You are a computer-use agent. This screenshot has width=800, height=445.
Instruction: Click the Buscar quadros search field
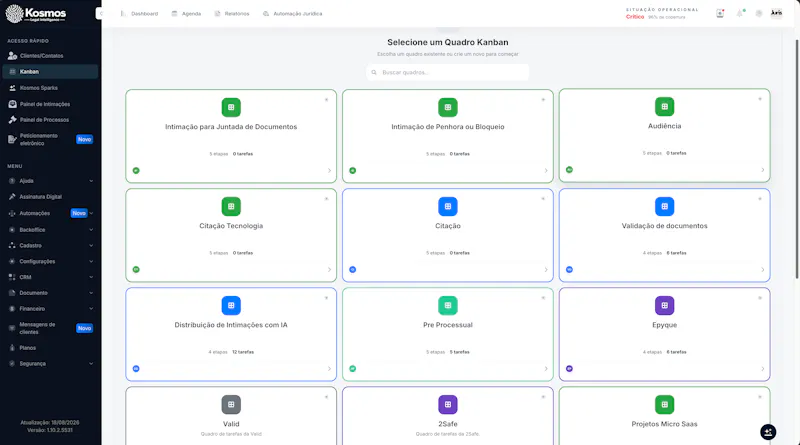click(x=447, y=72)
